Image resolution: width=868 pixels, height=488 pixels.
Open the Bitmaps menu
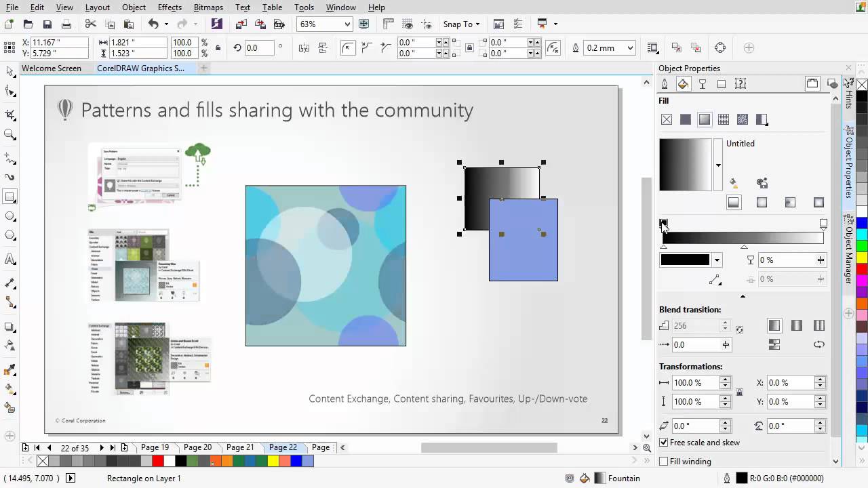[208, 7]
